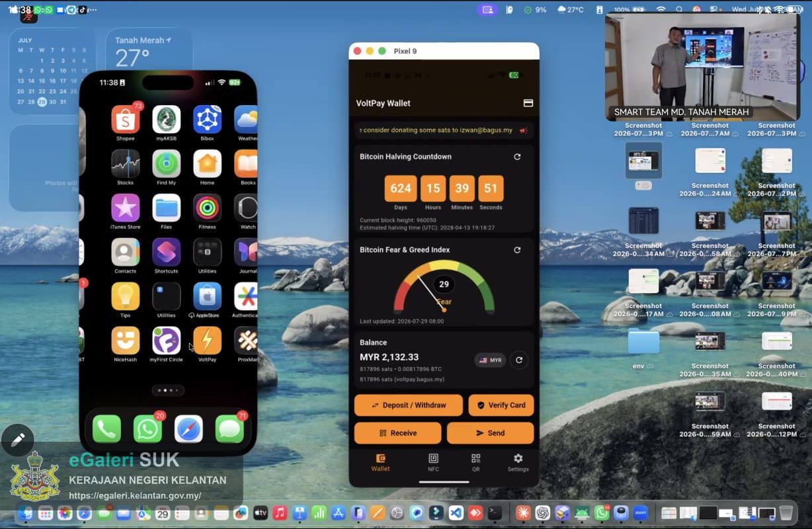The width and height of the screenshot is (812, 529).
Task: Open the env folder on the desktop
Action: click(643, 342)
